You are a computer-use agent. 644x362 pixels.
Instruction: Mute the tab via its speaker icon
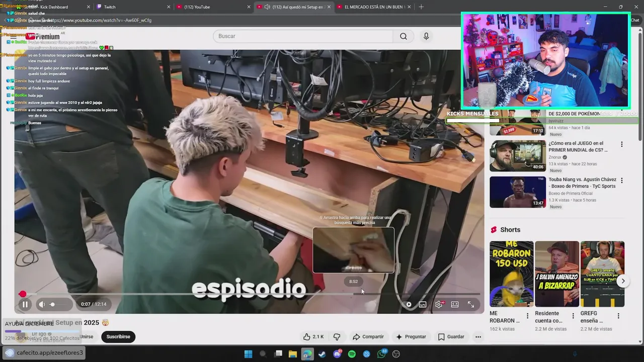pos(267,7)
